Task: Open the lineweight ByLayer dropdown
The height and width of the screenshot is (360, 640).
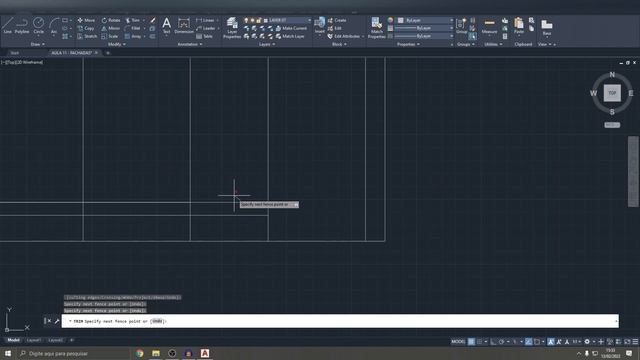Action: 423,28
